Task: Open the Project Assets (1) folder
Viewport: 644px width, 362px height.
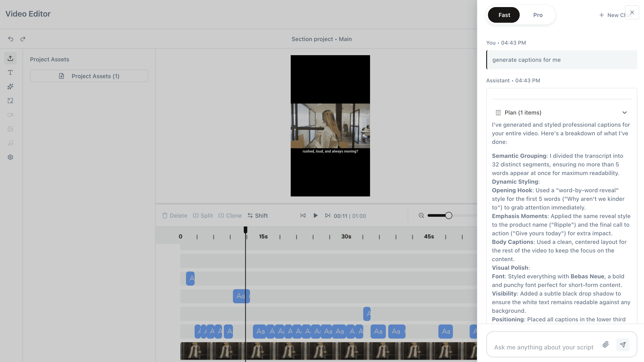Action: [x=89, y=76]
